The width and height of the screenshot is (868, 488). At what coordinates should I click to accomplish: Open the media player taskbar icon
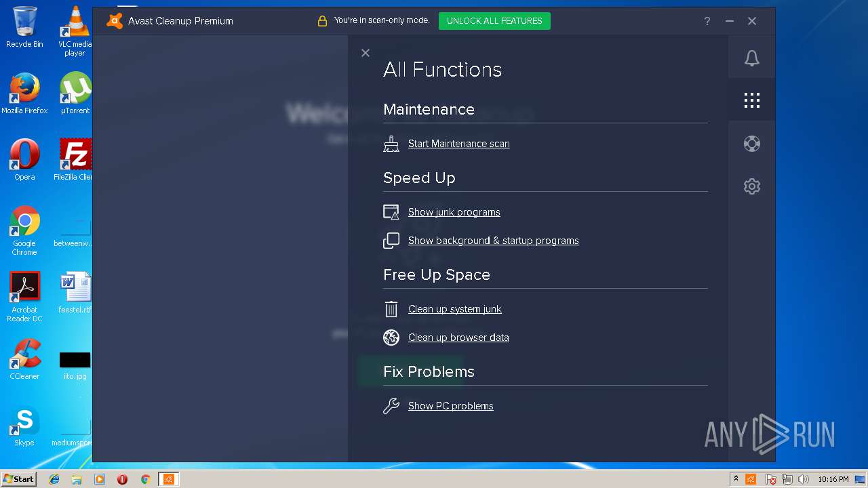(x=100, y=479)
